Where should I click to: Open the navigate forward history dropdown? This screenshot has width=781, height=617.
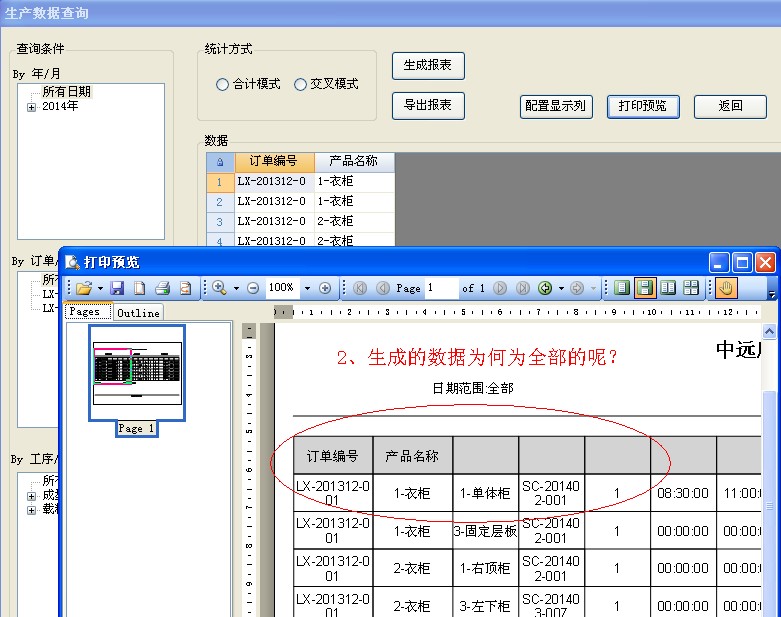(593, 288)
